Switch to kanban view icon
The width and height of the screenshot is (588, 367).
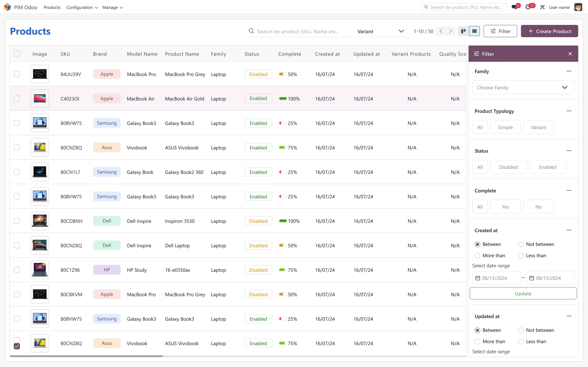[x=463, y=31]
